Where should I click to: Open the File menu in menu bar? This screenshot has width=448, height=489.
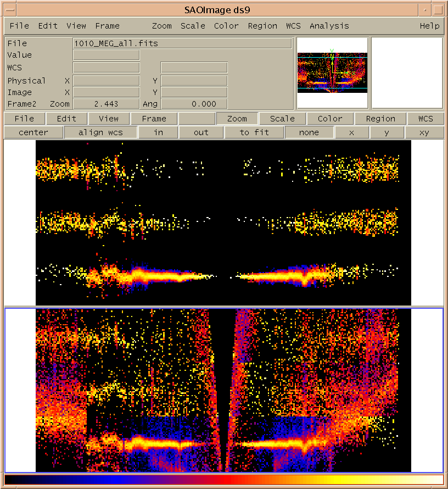[x=19, y=26]
